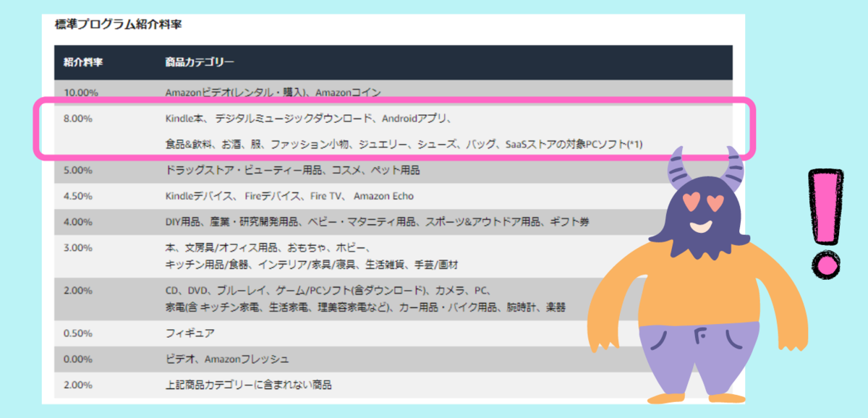Click the 食品&飲料、お酒、服 category line
The width and height of the screenshot is (868, 418).
(404, 145)
